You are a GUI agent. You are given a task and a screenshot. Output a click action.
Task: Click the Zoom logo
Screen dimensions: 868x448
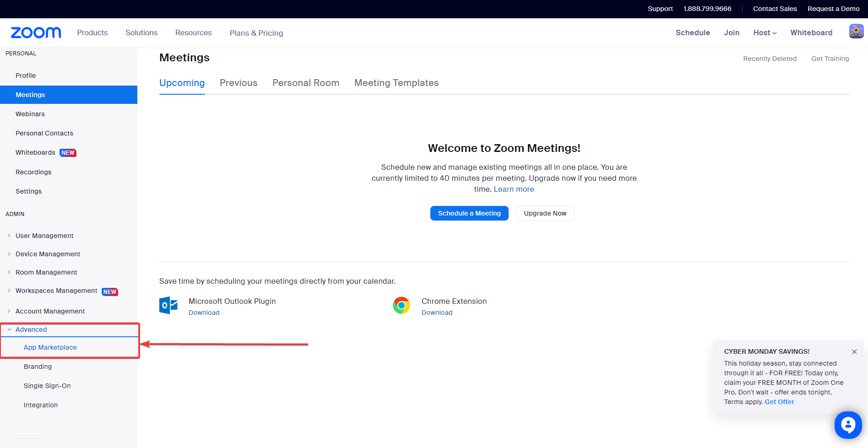click(x=36, y=32)
